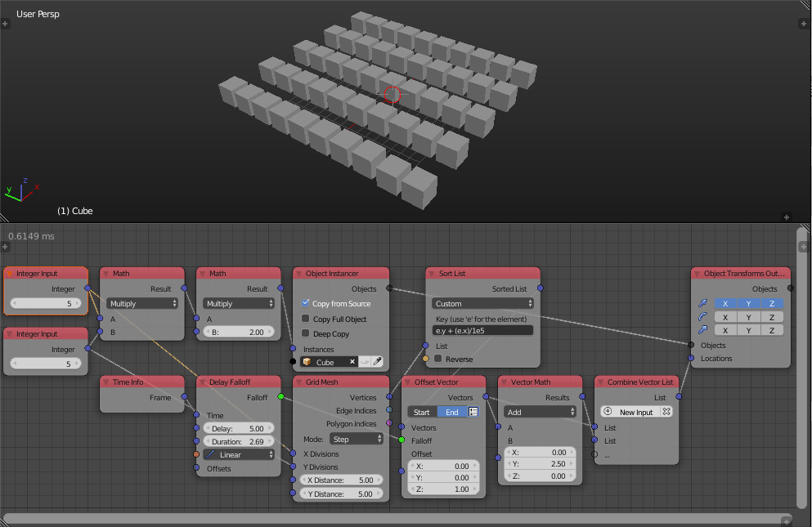Collapse the Grid Mesh node
The image size is (812, 527).
(298, 382)
